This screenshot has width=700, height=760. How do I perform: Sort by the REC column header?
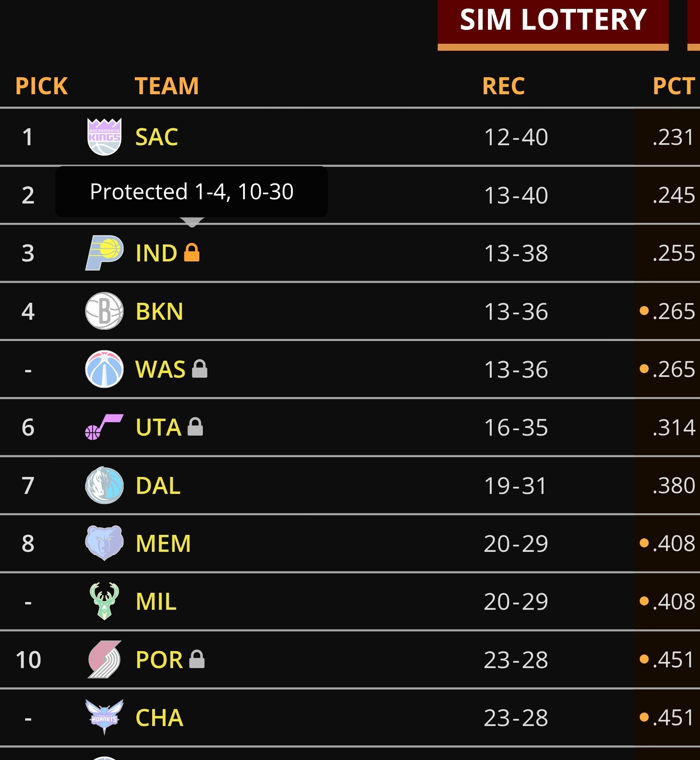click(503, 86)
